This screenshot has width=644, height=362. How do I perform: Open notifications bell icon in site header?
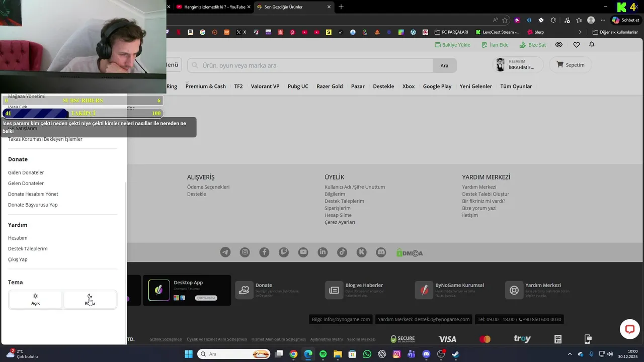click(592, 45)
